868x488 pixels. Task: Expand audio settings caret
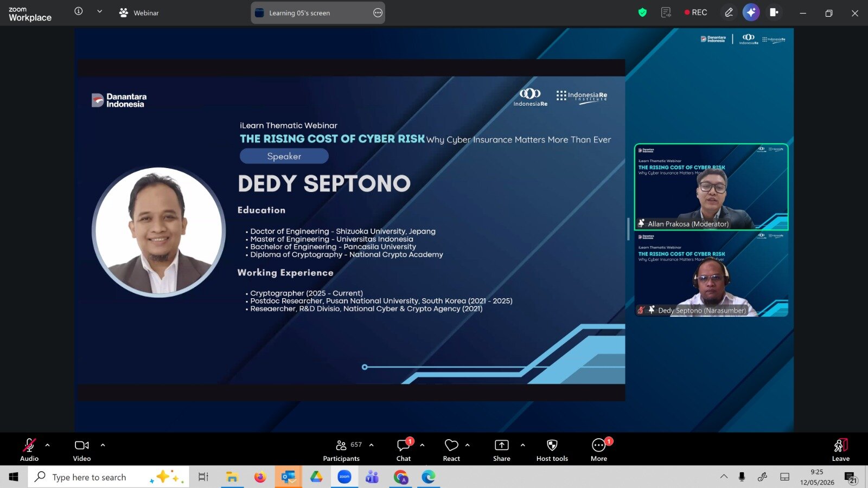click(48, 445)
